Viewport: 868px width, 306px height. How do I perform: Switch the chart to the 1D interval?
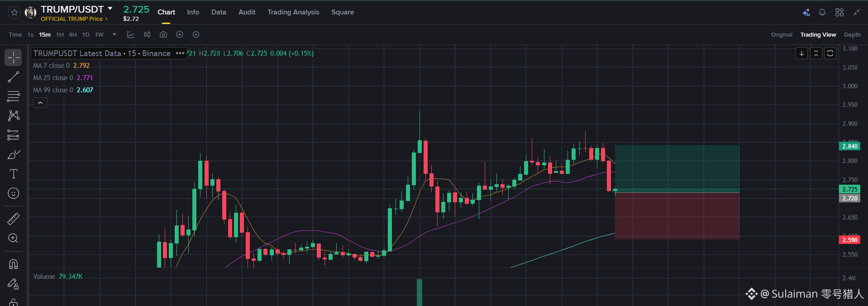coord(86,34)
